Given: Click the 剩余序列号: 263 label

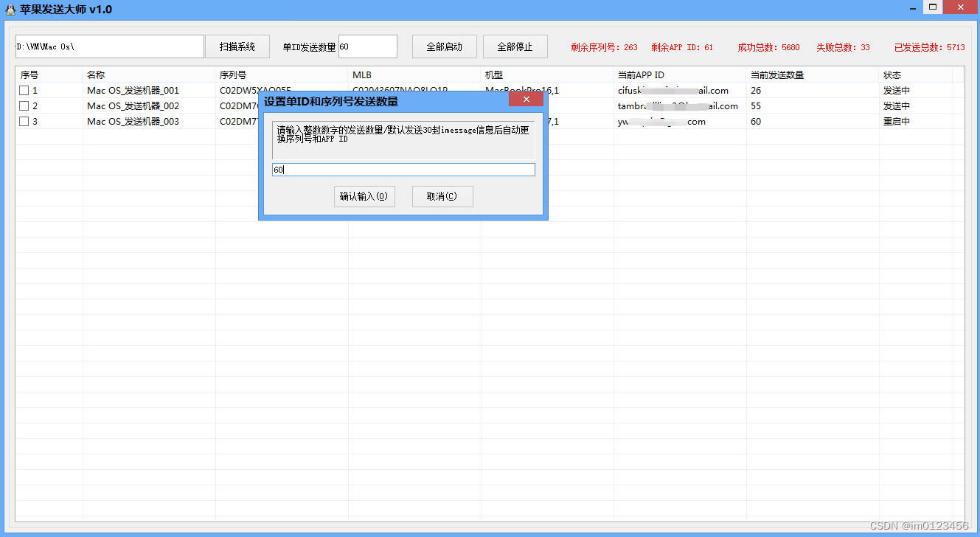Looking at the screenshot, I should coord(604,47).
